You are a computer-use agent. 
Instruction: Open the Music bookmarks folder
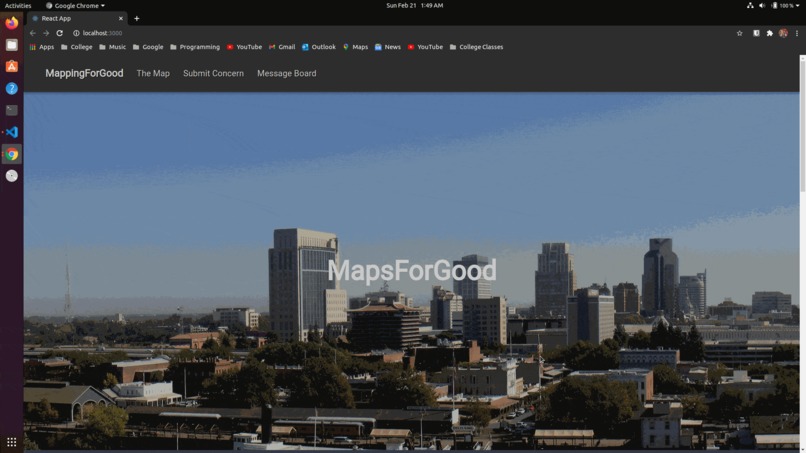[x=112, y=47]
